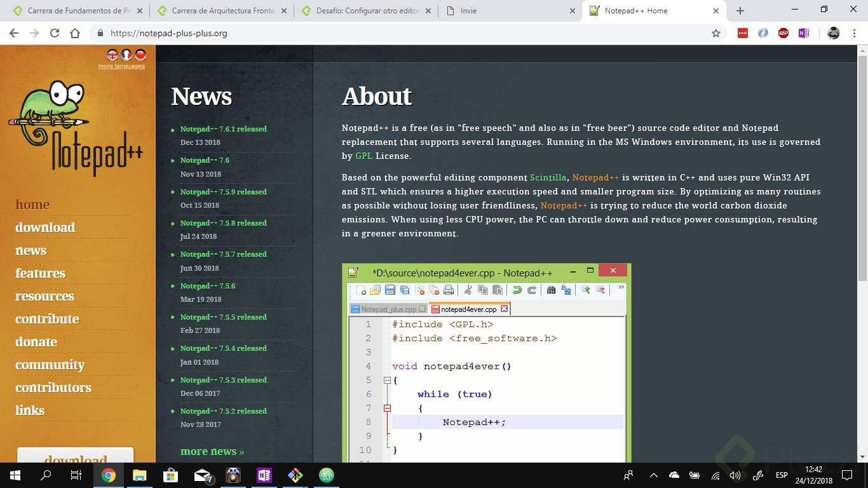Screen dimensions: 868x488
Task: Open the donate sidebar menu item
Action: (36, 342)
